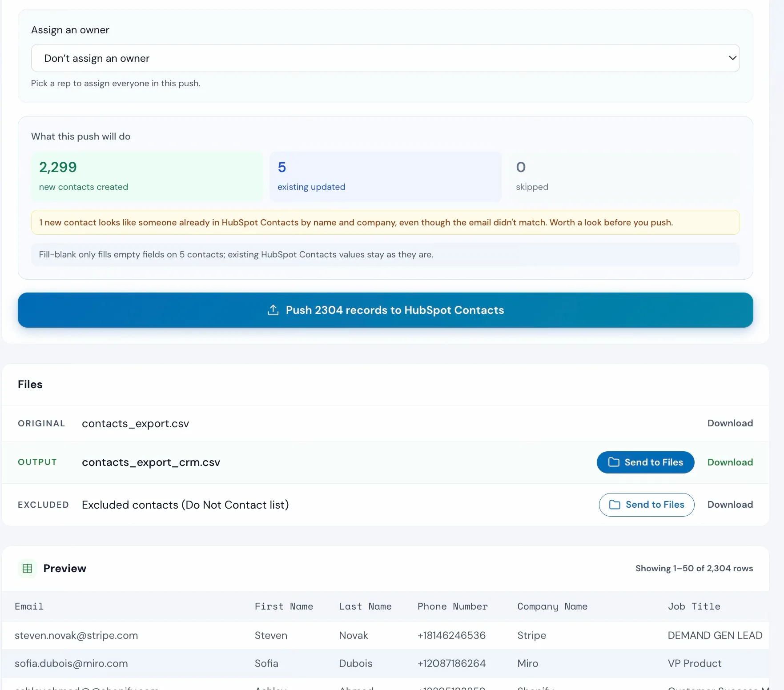Click the Preview heading
This screenshot has height=690, width=784.
coord(64,568)
